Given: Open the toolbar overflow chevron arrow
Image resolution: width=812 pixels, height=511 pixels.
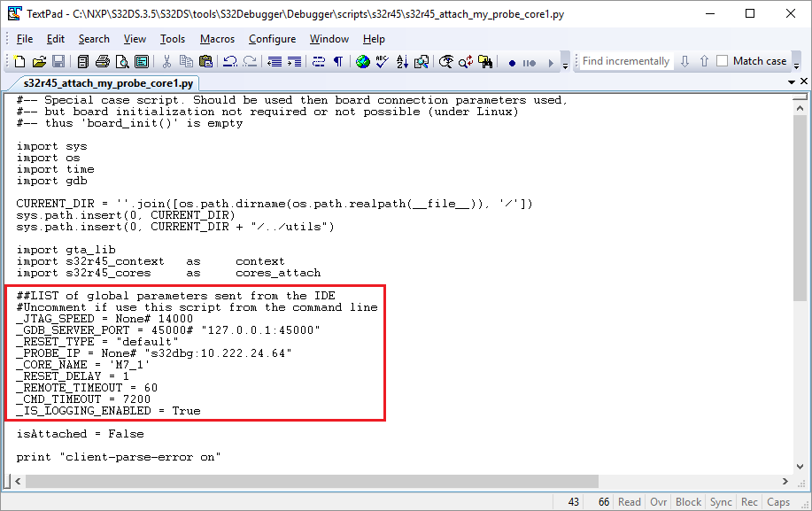Looking at the screenshot, I should pos(565,64).
